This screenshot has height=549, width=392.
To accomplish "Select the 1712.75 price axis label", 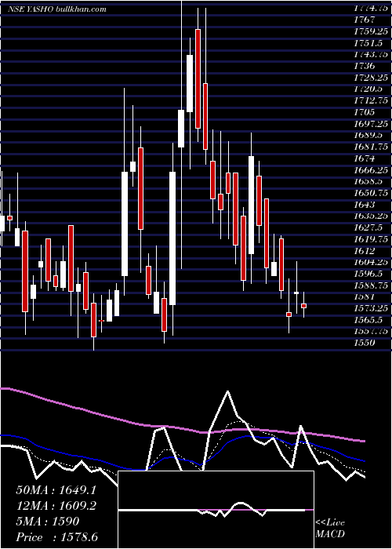I will (371, 100).
